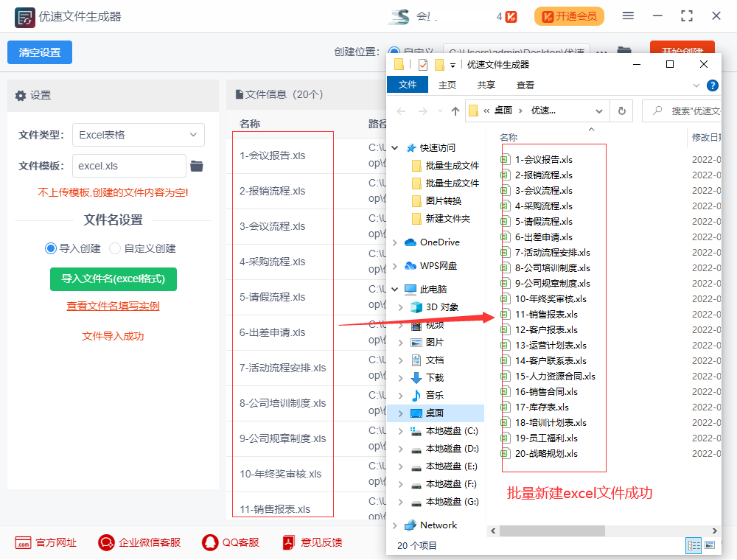Click the Explorer help question mark icon
This screenshot has height=560, width=737.
(x=712, y=85)
